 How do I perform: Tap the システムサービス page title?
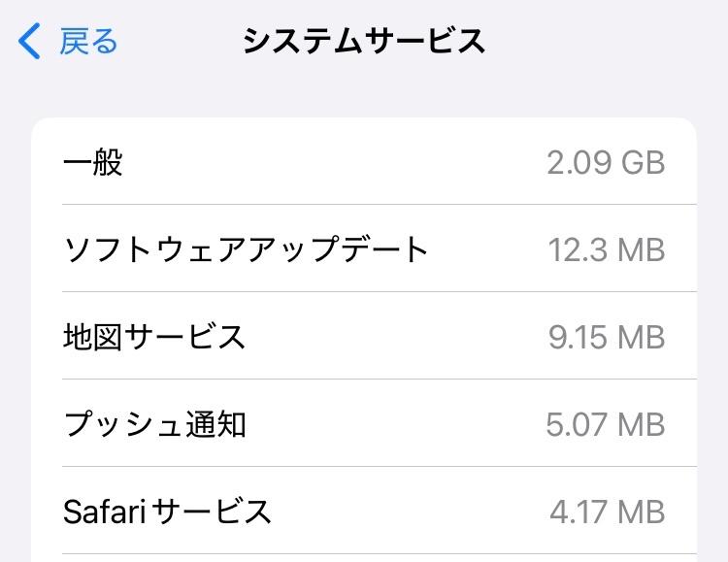(x=363, y=42)
